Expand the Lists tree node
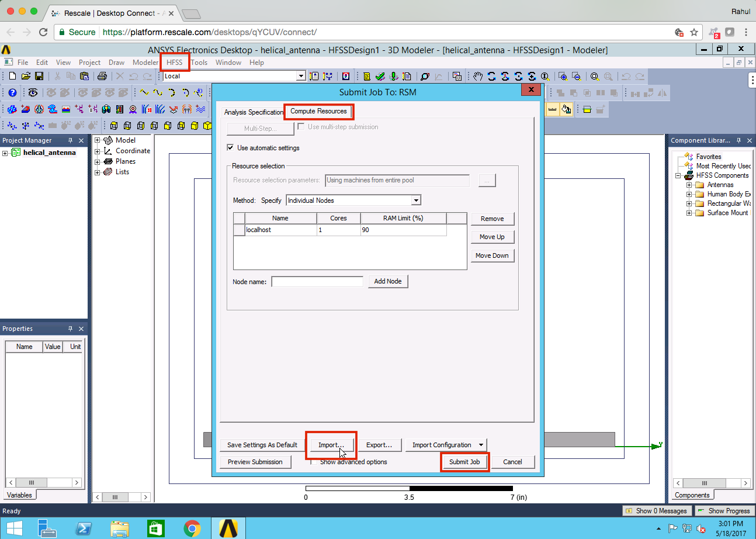This screenshot has height=539, width=756. [98, 172]
